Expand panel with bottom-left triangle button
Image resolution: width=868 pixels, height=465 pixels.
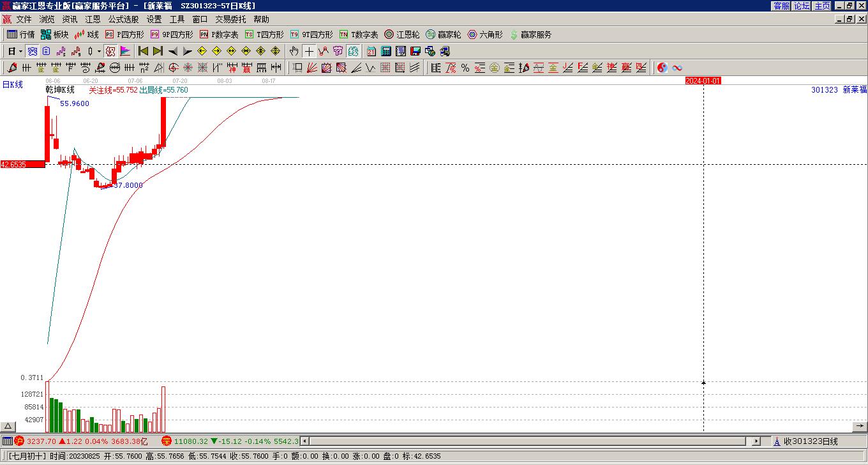tap(8, 427)
